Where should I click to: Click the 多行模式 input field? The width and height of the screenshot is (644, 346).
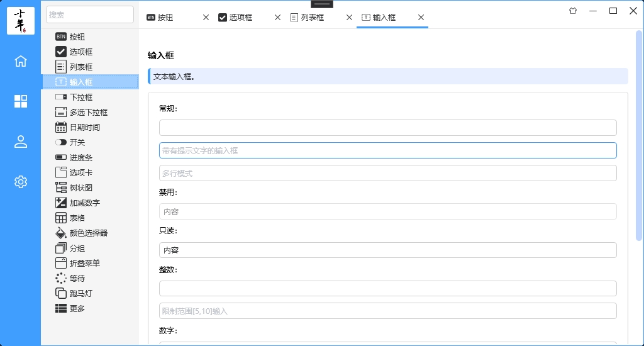(387, 173)
